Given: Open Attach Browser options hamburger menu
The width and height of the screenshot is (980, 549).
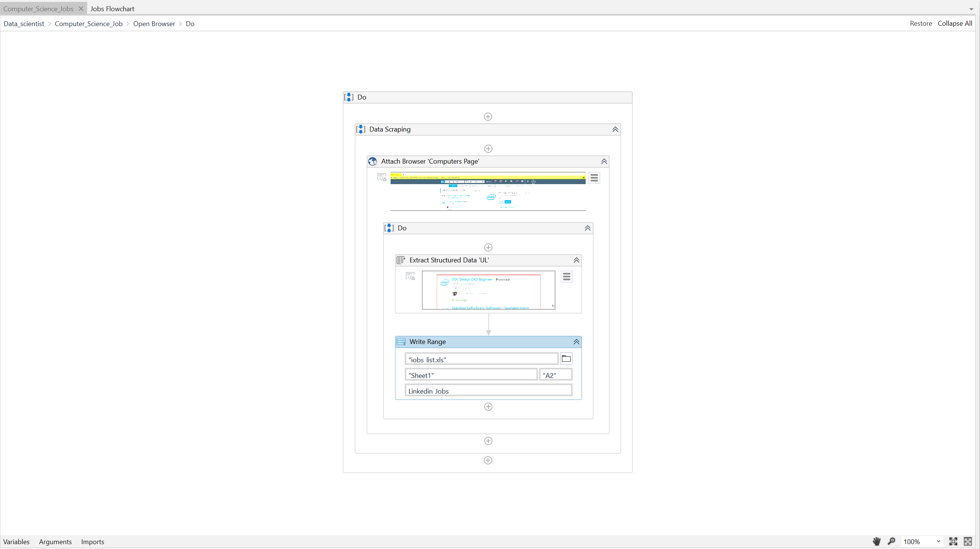Looking at the screenshot, I should click(594, 177).
